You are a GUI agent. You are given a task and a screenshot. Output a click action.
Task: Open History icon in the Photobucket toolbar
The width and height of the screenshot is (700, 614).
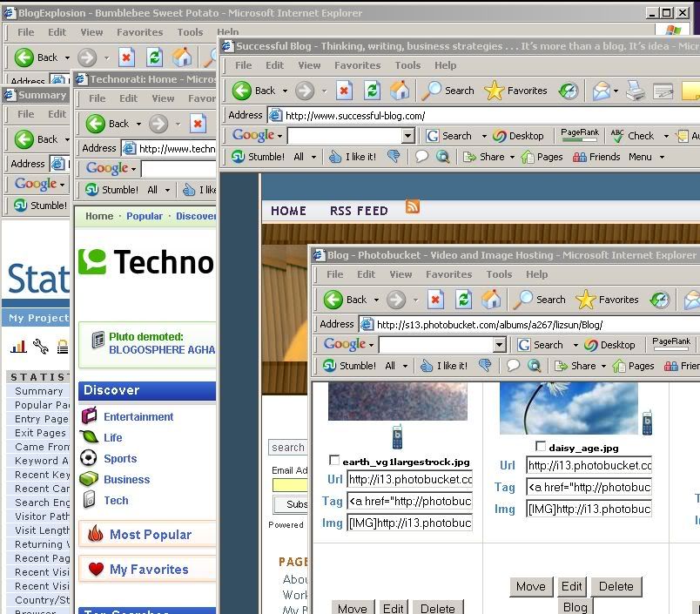coord(659,300)
